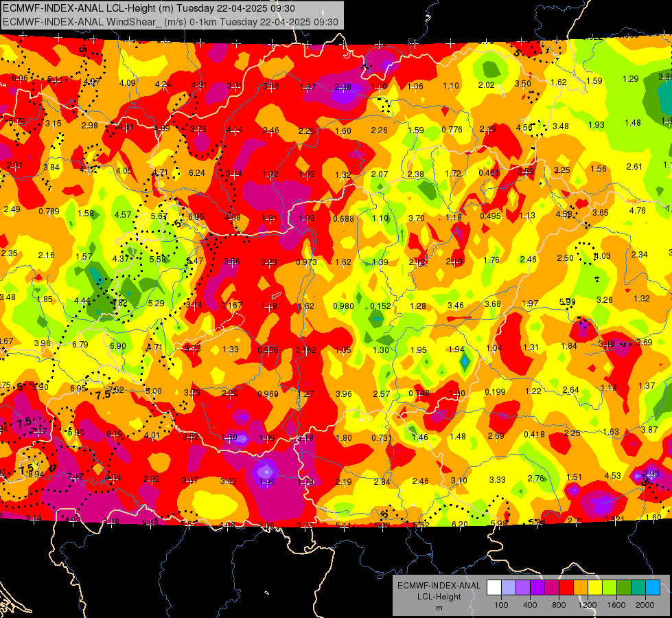Click the wind shear value 6.24
Screen dimensions: 672x618
tap(197, 173)
